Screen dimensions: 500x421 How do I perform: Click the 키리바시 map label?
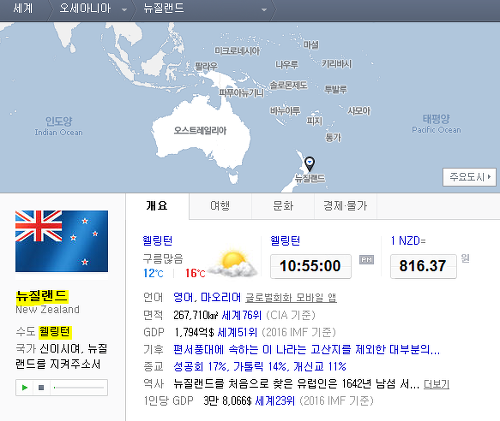coord(337,64)
